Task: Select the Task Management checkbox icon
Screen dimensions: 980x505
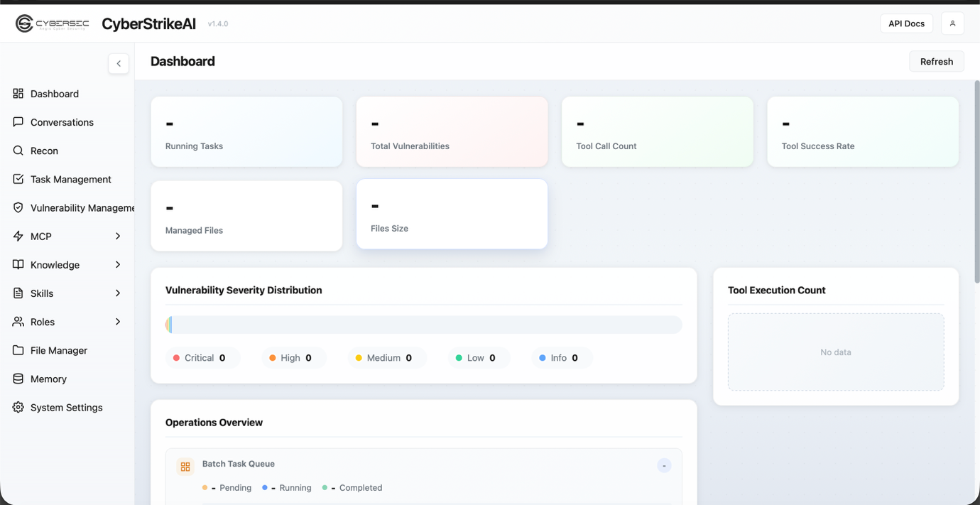Action: [x=18, y=179]
